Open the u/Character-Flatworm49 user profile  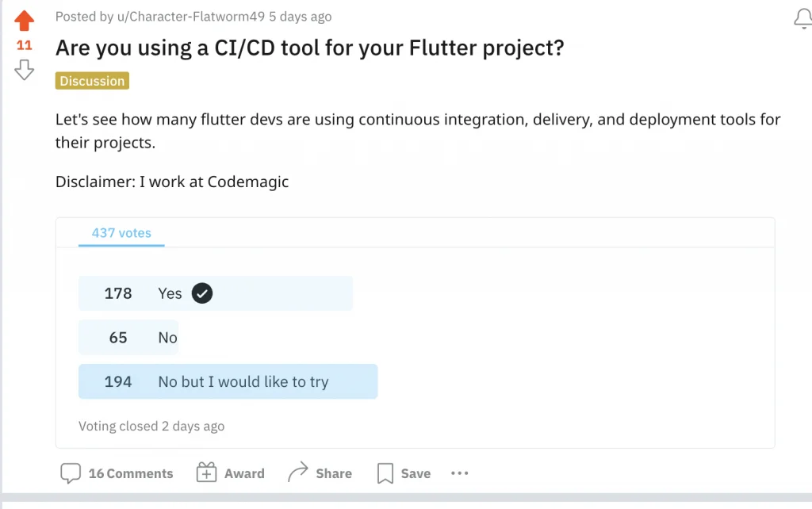186,17
